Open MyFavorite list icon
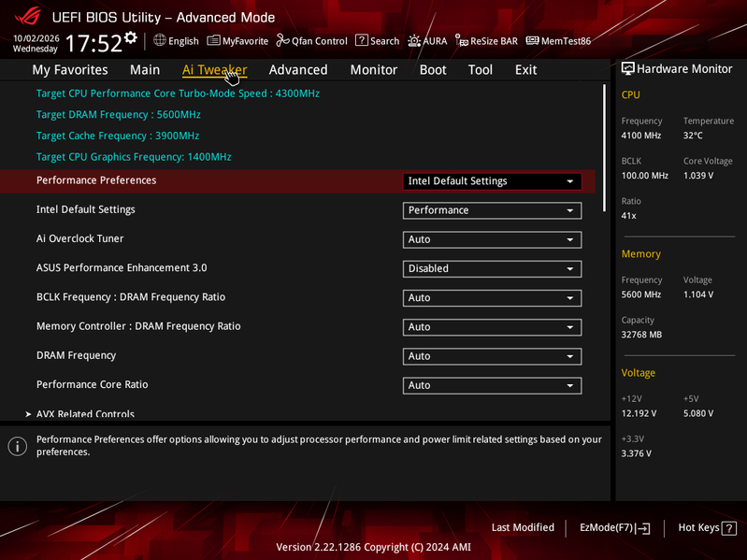747x560 pixels. point(213,41)
